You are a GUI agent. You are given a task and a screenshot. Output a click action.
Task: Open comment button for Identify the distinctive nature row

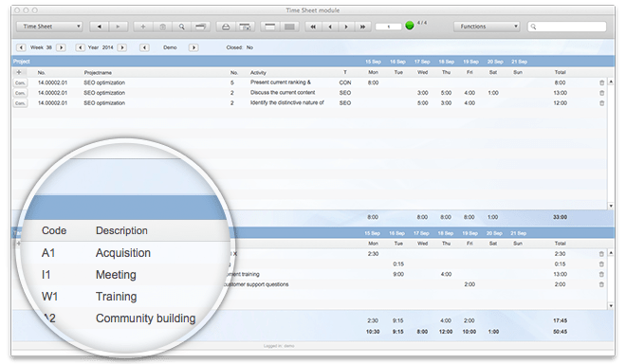[x=20, y=103]
